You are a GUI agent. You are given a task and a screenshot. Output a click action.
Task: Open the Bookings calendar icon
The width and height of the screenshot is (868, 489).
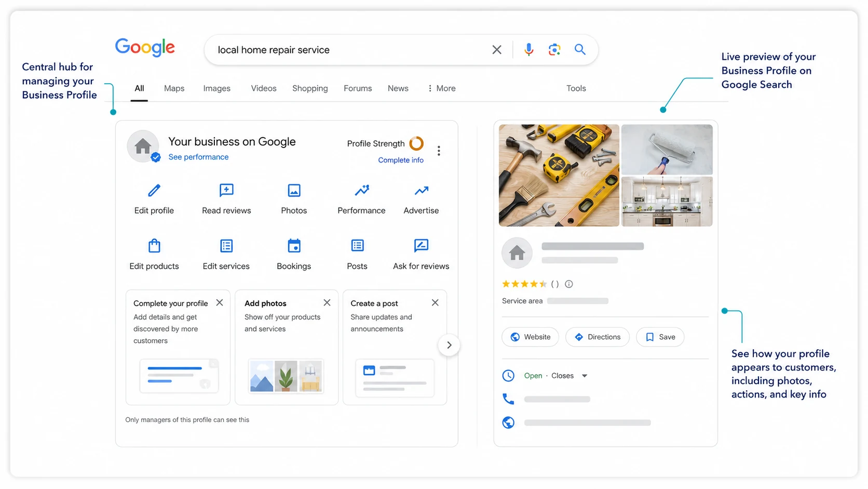[x=294, y=245]
